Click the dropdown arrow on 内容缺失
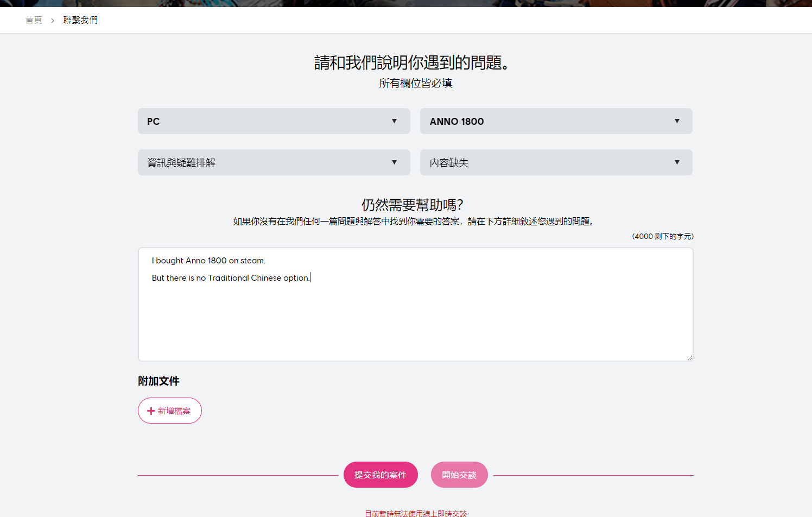The image size is (812, 517). click(x=677, y=162)
